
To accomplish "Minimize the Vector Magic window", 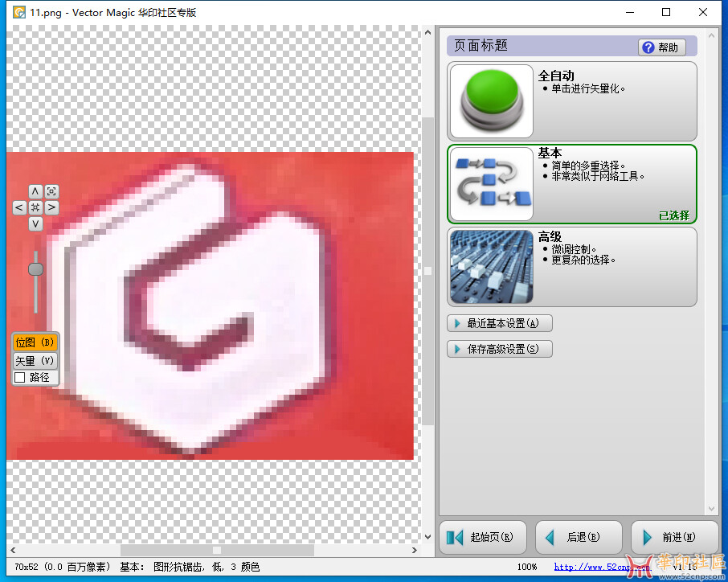I will point(630,12).
